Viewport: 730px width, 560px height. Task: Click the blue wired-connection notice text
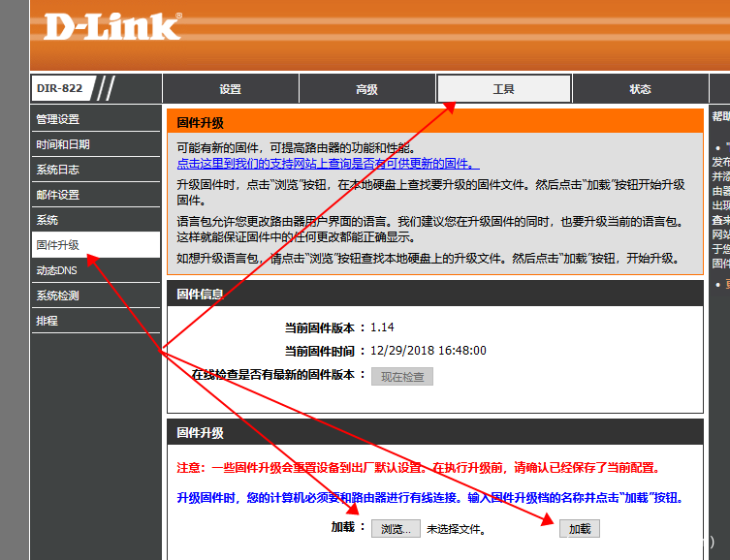point(430,498)
